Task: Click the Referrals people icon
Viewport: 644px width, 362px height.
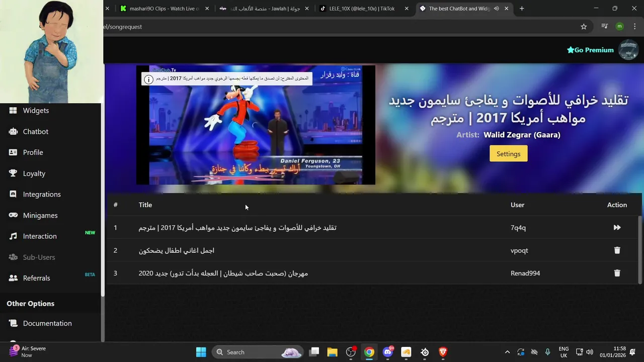Action: pyautogui.click(x=13, y=278)
